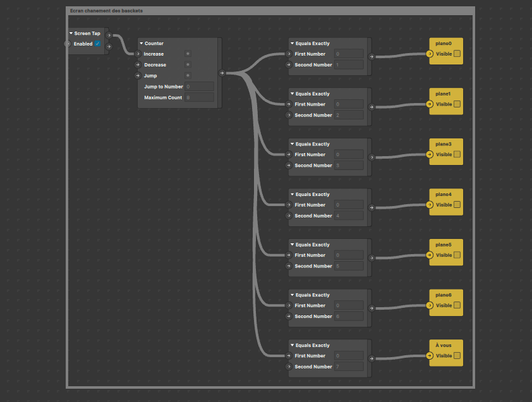Click Second Number field showing 4
Image resolution: width=532 pixels, height=402 pixels.
[349, 216]
